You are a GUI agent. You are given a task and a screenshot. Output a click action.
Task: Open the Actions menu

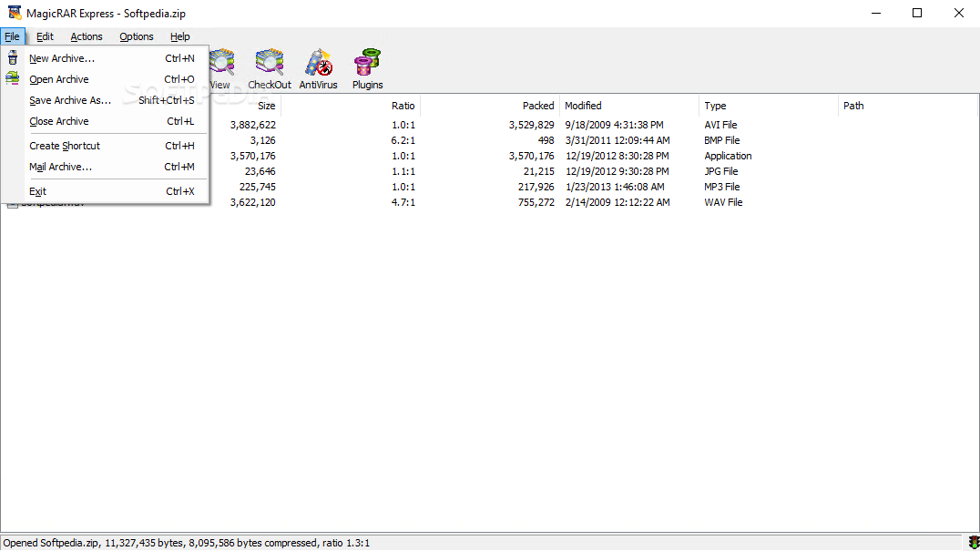[x=87, y=36]
